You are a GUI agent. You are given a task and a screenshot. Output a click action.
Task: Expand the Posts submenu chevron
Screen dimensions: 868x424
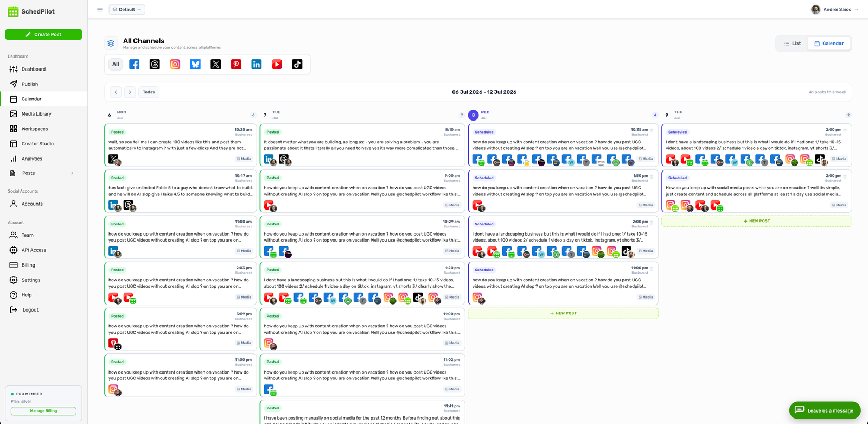72,173
